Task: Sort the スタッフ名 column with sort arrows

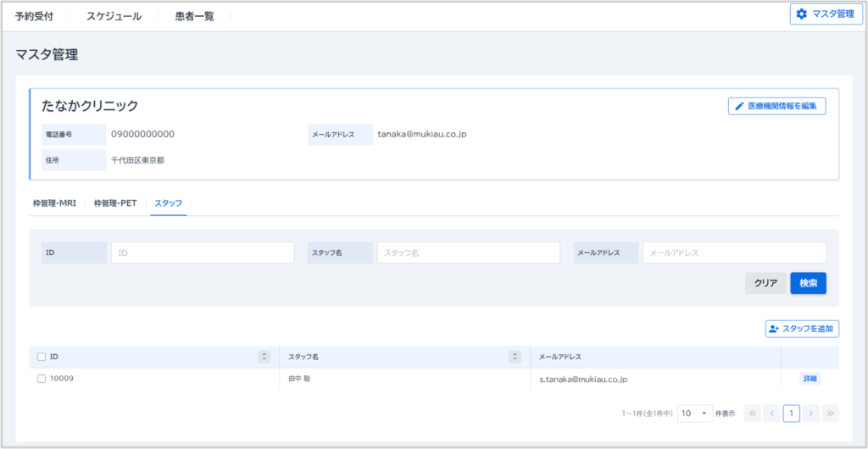Action: tap(514, 357)
